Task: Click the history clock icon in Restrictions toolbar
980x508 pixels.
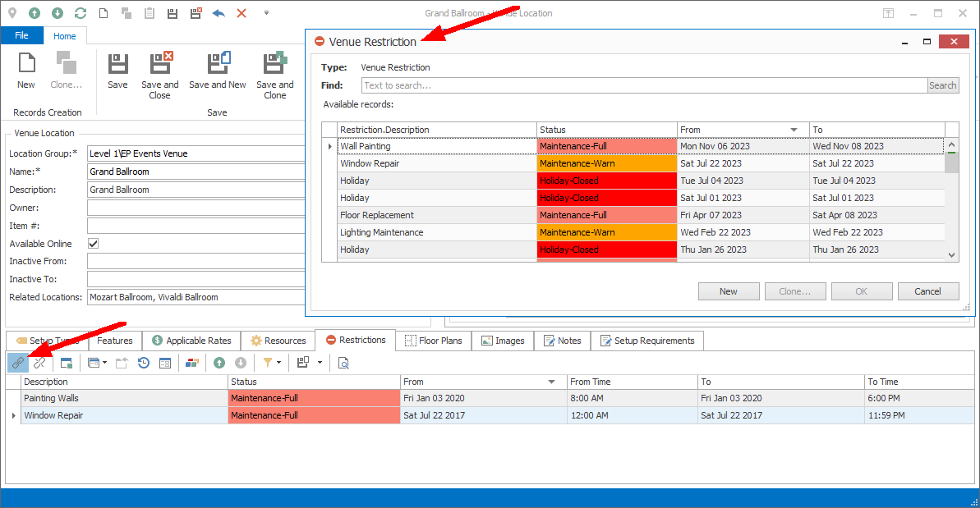Action: (x=144, y=363)
